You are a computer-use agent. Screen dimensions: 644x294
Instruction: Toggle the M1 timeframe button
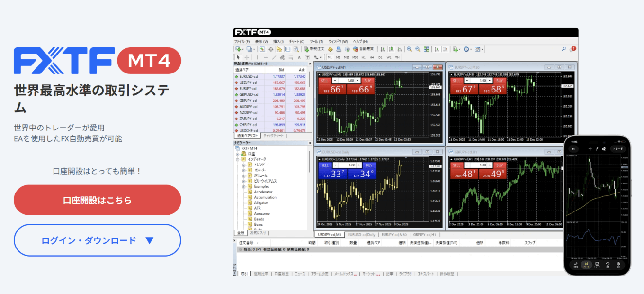click(330, 57)
